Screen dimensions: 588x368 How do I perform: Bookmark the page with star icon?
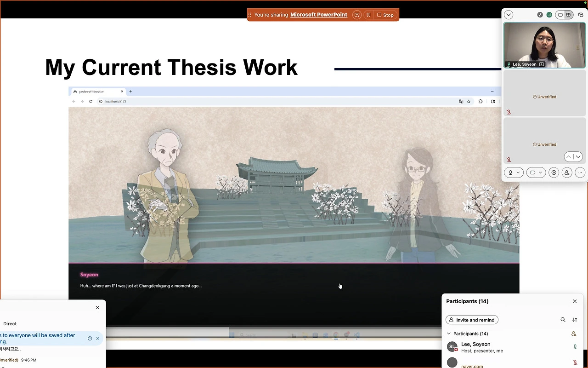point(469,102)
